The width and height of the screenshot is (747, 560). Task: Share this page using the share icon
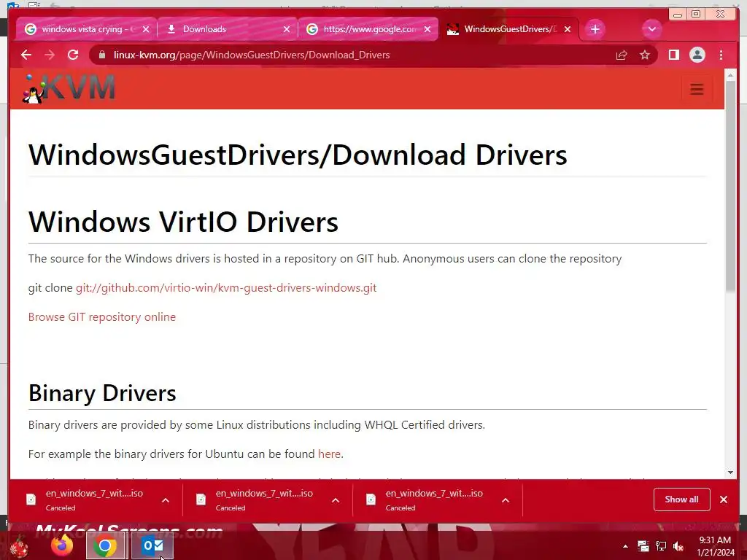(622, 55)
